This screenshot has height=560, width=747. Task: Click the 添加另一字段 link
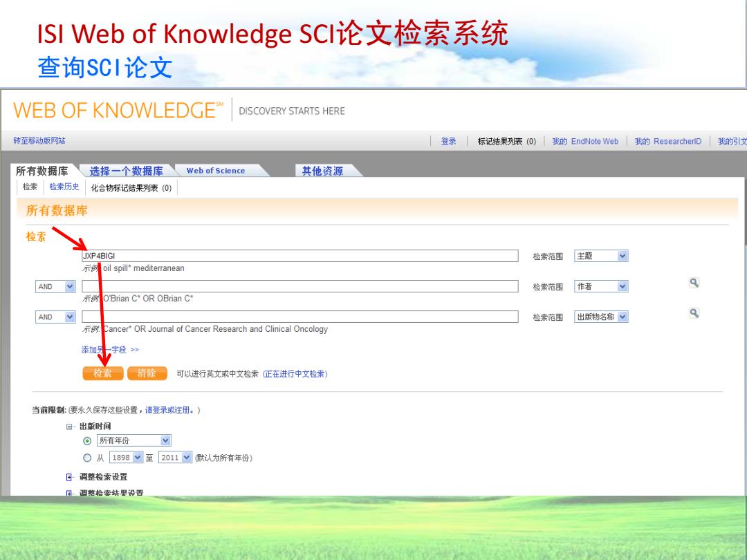[x=110, y=350]
